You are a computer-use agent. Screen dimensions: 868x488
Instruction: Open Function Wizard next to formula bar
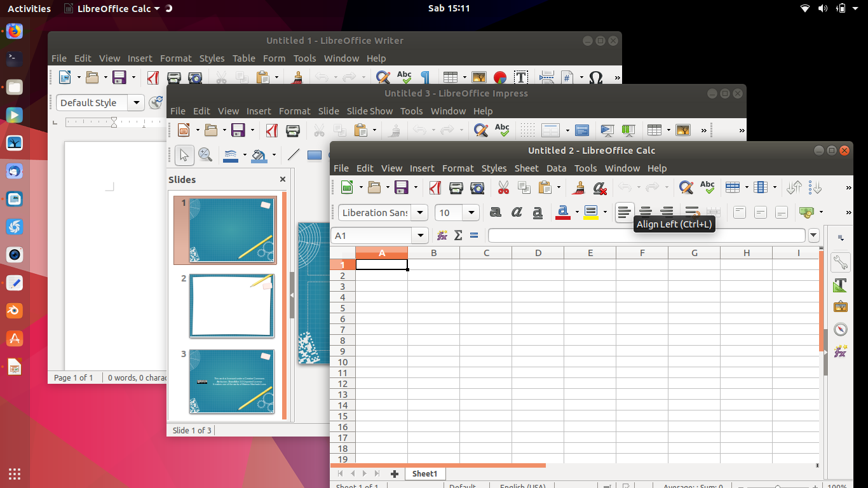coord(442,236)
